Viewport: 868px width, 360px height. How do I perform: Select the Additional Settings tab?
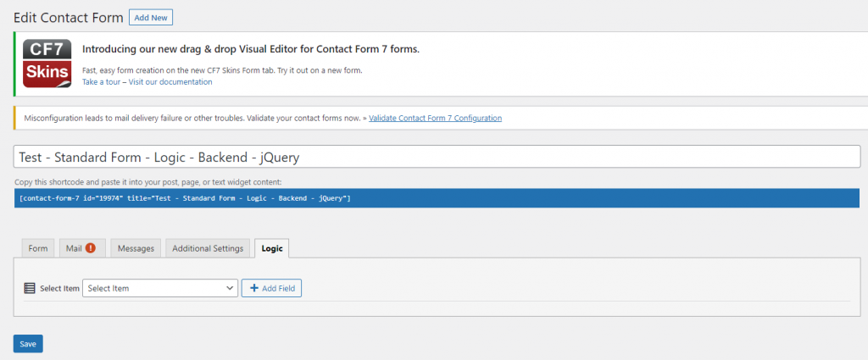pyautogui.click(x=208, y=248)
